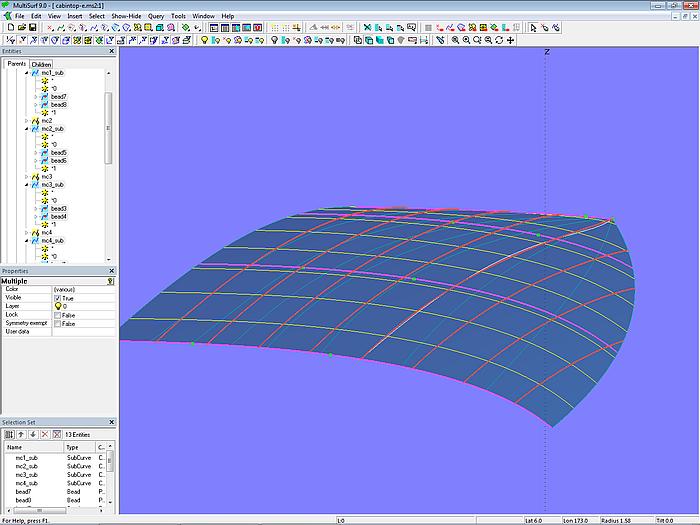Click the first magnifier zoom icon
Viewport: 700px width, 525px height.
click(x=455, y=41)
